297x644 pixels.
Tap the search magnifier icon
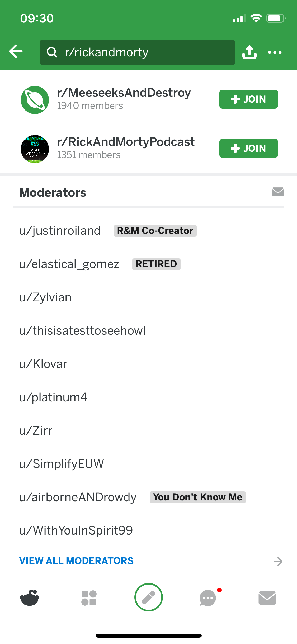coord(52,52)
